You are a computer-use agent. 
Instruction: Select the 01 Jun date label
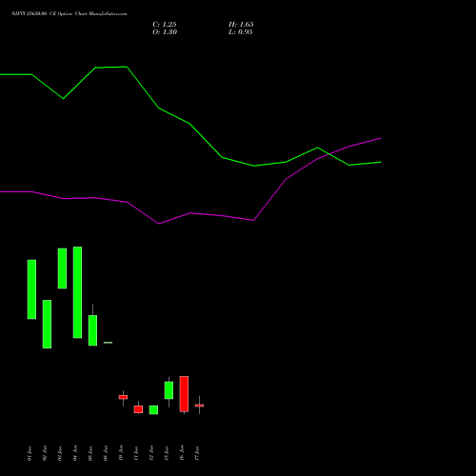30,453
